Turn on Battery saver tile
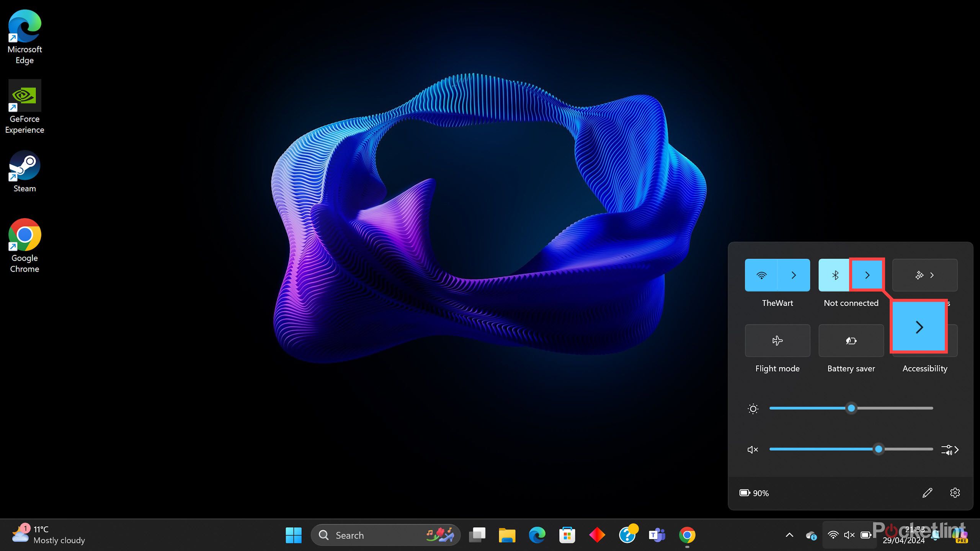This screenshot has height=551, width=980. point(851,341)
